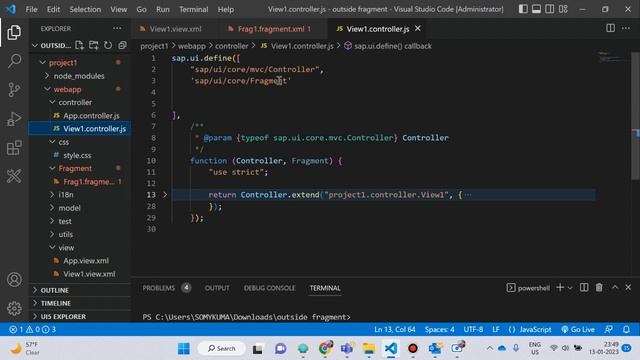Create a new file in Explorer
The image size is (640, 360).
point(80,45)
